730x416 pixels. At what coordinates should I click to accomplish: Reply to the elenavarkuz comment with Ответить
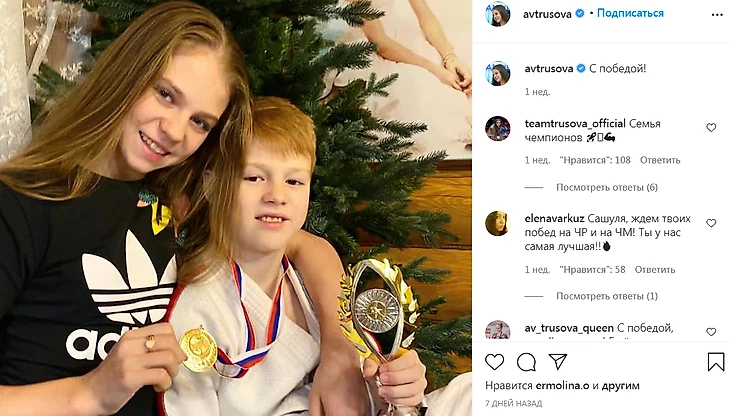tap(655, 270)
